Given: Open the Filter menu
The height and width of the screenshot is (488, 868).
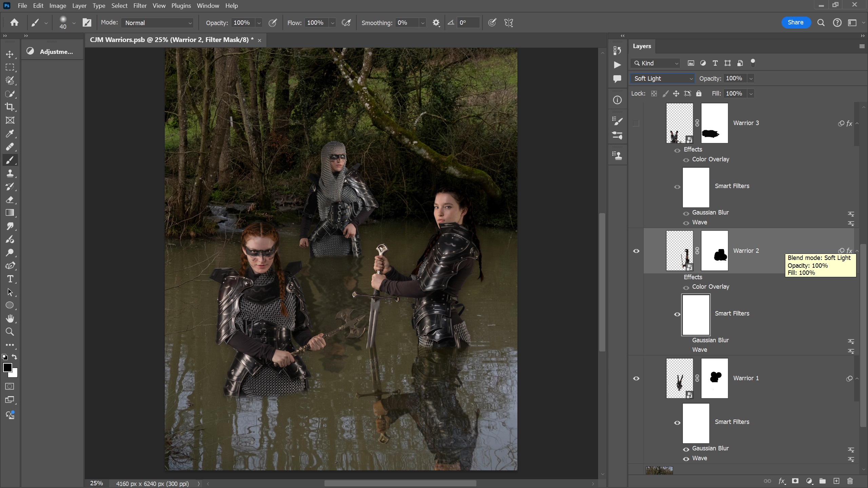Looking at the screenshot, I should click(140, 6).
